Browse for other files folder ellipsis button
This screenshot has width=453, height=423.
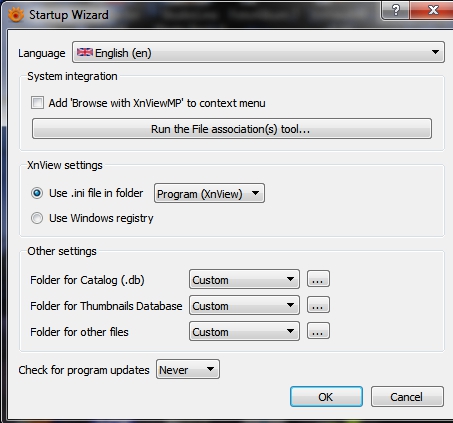[x=318, y=331]
